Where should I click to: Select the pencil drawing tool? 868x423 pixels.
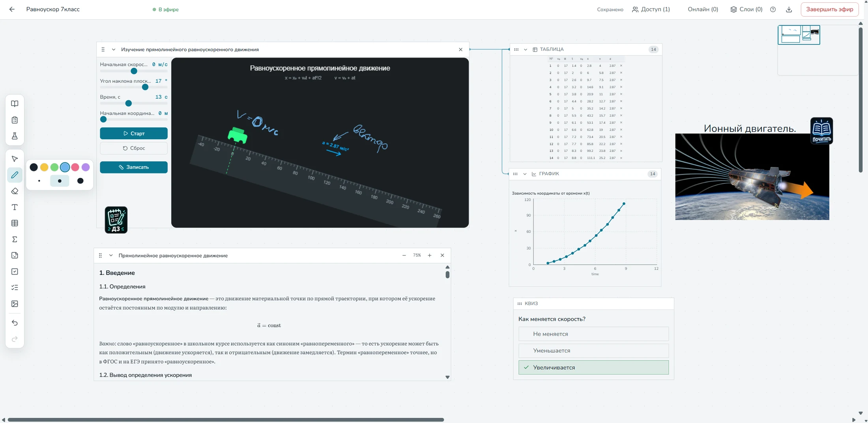point(15,175)
